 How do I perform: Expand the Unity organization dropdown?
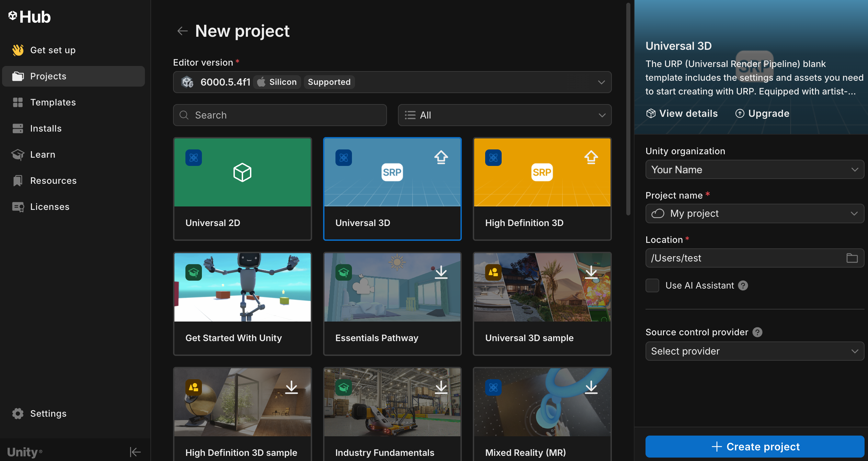[x=755, y=169]
